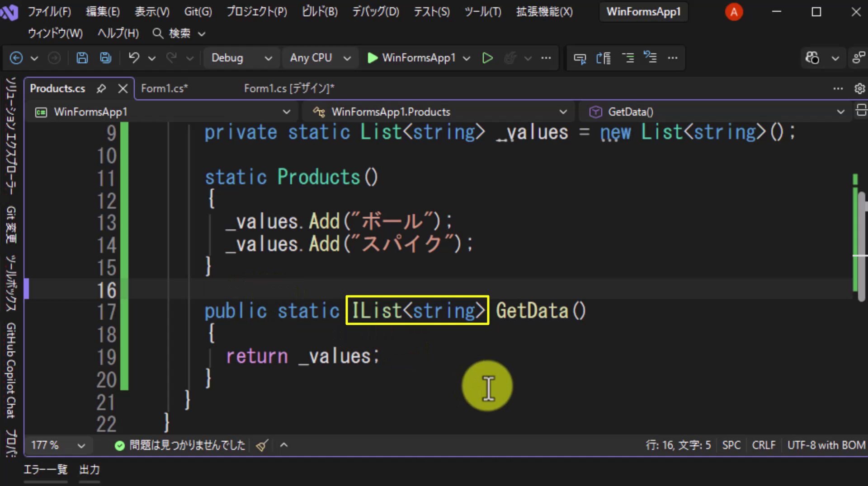Screen dimensions: 868x486
Task: Open the テスト(S) menu
Action: pos(432,11)
